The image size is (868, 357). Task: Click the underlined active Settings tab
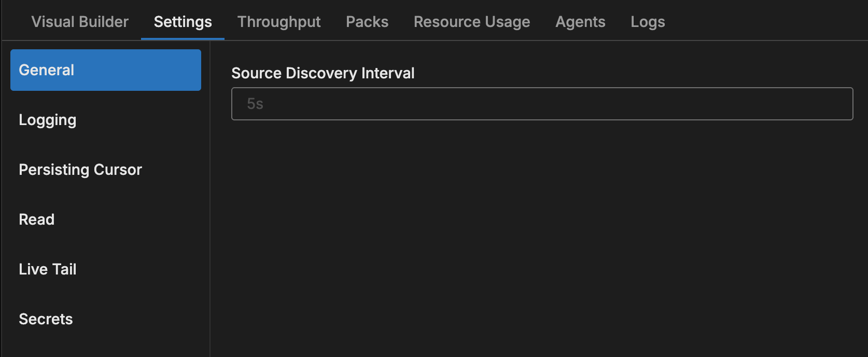pos(183,22)
